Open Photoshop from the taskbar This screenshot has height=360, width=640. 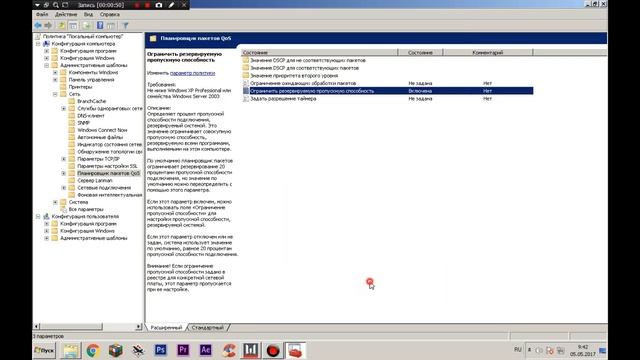coord(160,350)
